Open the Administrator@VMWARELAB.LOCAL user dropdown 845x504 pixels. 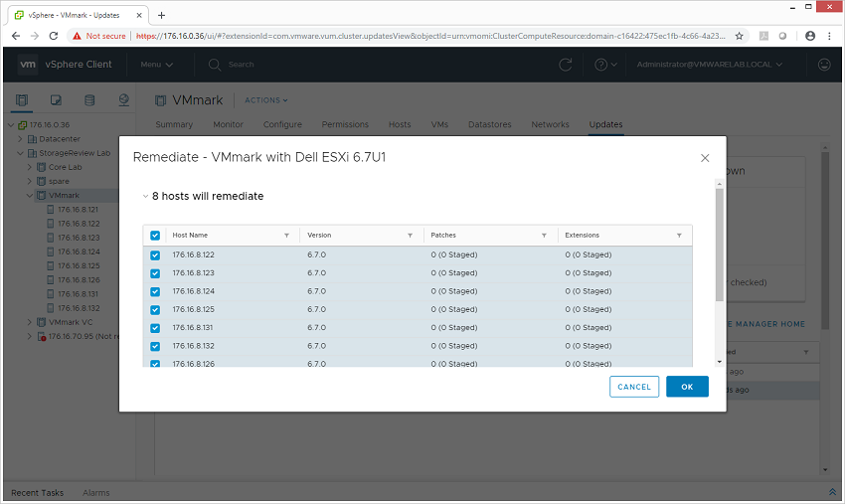coord(709,65)
